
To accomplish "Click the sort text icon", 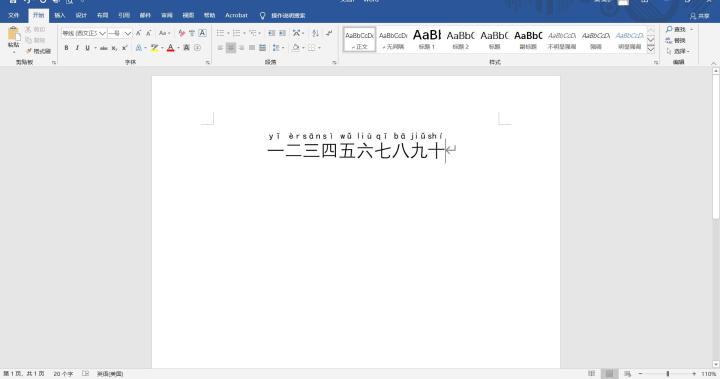I will (315, 33).
